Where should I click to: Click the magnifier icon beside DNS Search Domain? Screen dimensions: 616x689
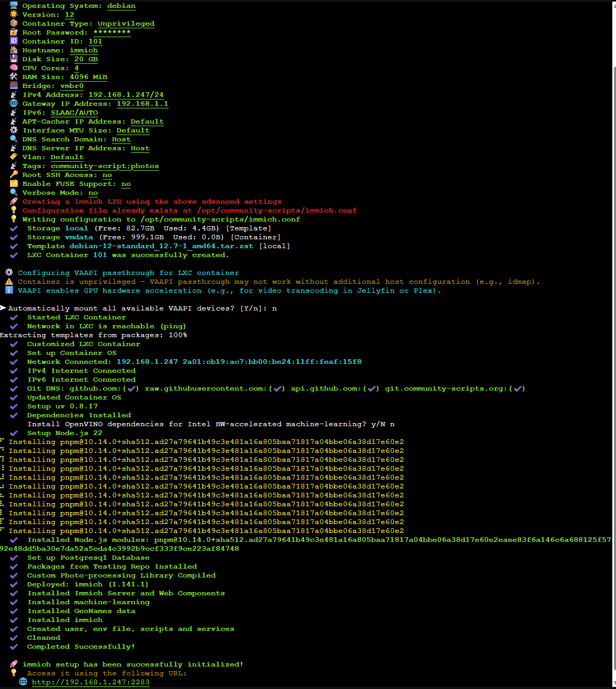click(x=14, y=139)
